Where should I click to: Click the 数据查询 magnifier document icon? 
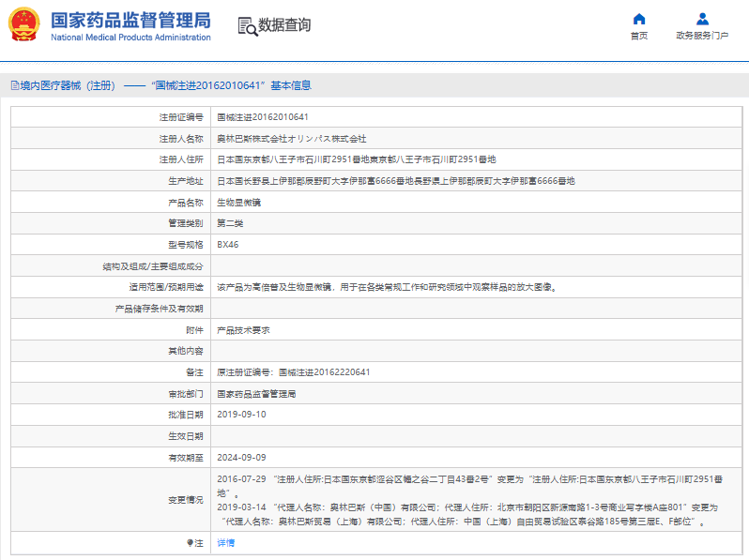(248, 26)
